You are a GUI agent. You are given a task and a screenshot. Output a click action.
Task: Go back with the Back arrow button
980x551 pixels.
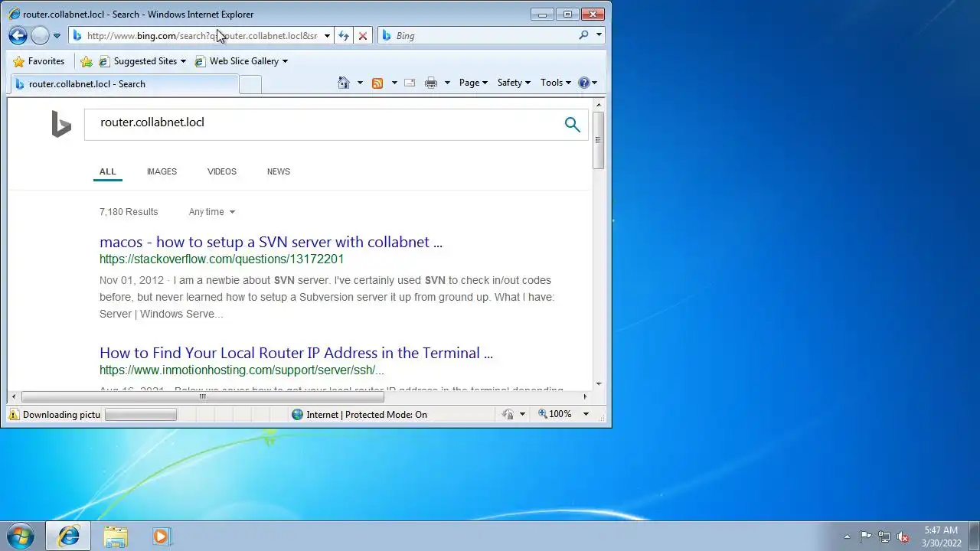18,35
